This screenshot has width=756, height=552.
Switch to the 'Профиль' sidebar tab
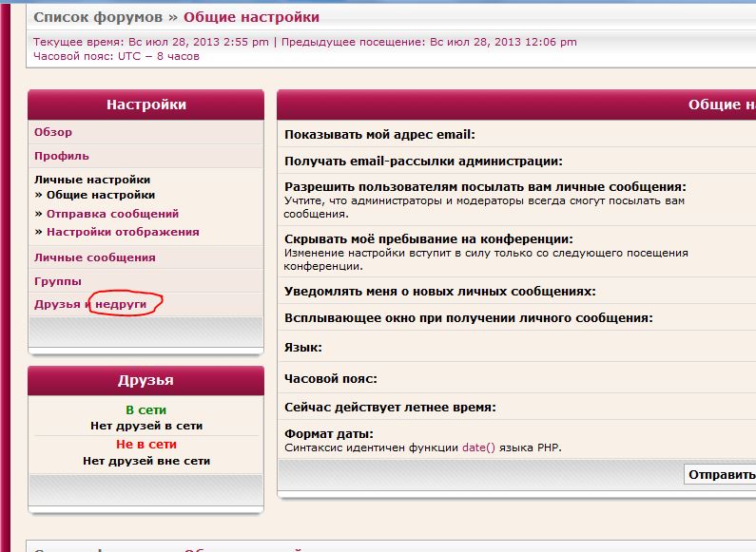(x=62, y=156)
